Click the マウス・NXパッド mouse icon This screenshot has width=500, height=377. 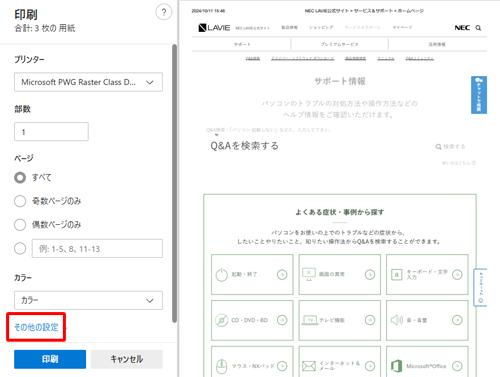(x=222, y=366)
